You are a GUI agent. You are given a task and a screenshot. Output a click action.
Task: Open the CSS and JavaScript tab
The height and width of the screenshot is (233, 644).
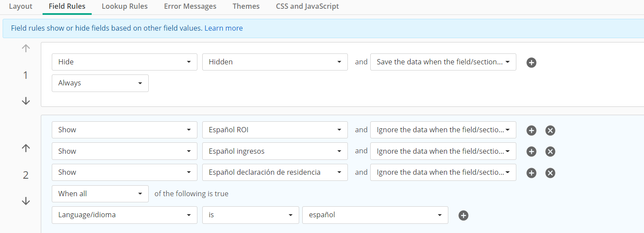(x=307, y=7)
